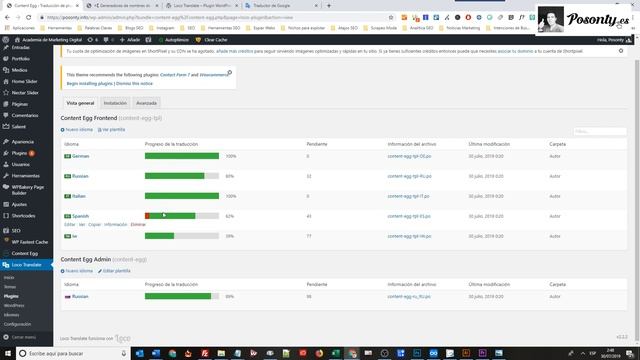This screenshot has height=360, width=640.
Task: Click Información under the Spanish row
Action: pos(116,225)
